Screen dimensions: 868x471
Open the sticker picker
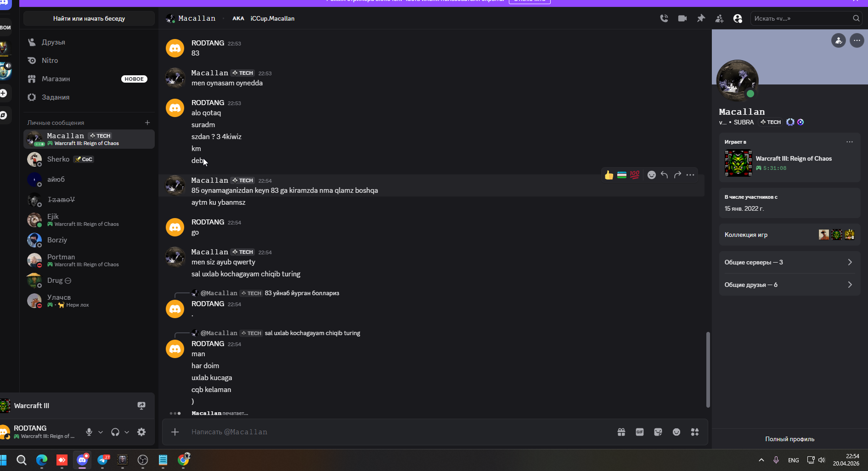[658, 432]
